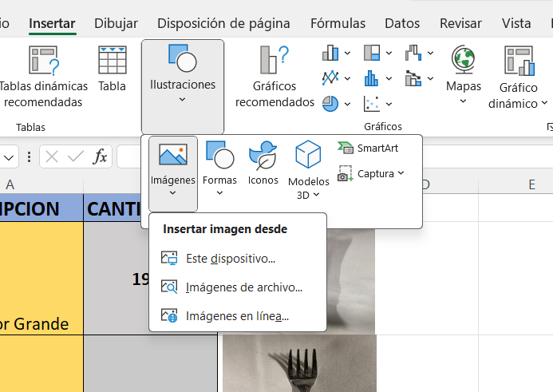Image resolution: width=553 pixels, height=392 pixels.
Task: Click the Gráfico dinámico icon
Action: pos(519,61)
